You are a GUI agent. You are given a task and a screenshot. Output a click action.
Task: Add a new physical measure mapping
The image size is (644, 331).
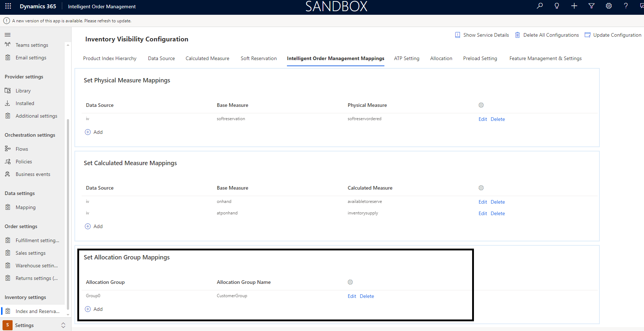[x=94, y=132]
